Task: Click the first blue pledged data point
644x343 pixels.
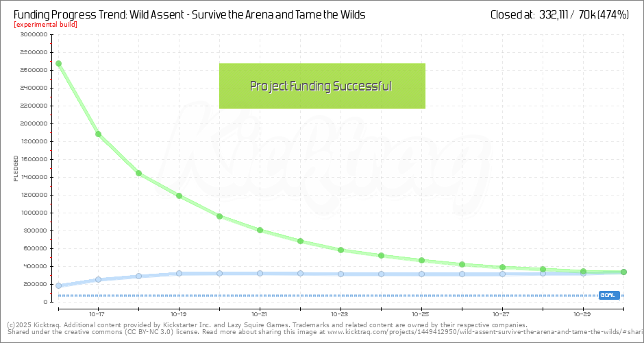Action: click(x=58, y=285)
